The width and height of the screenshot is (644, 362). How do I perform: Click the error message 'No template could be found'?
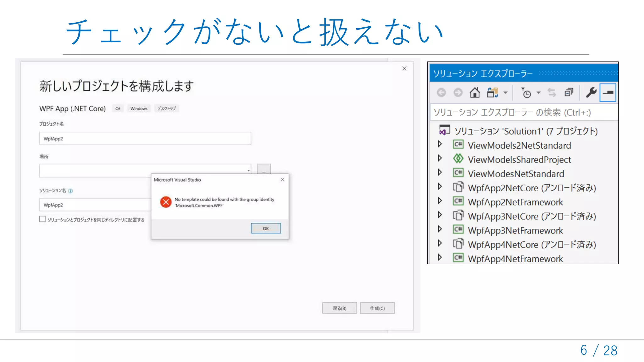pyautogui.click(x=225, y=202)
